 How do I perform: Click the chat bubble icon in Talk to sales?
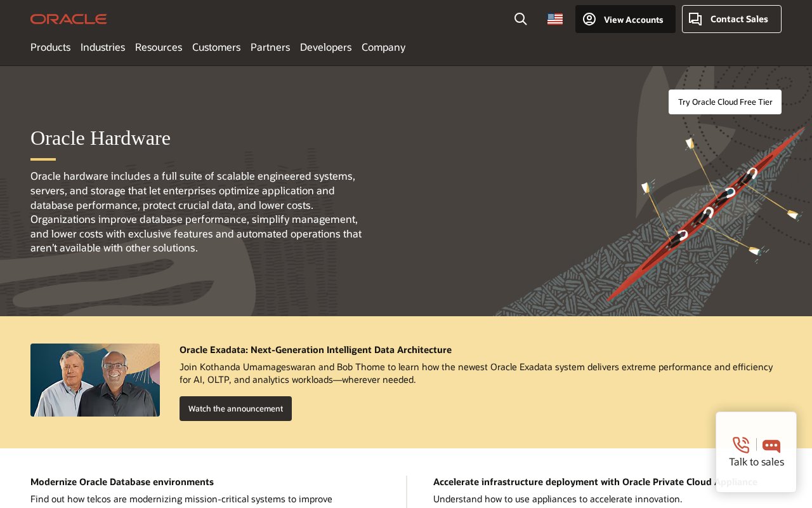pos(771,446)
